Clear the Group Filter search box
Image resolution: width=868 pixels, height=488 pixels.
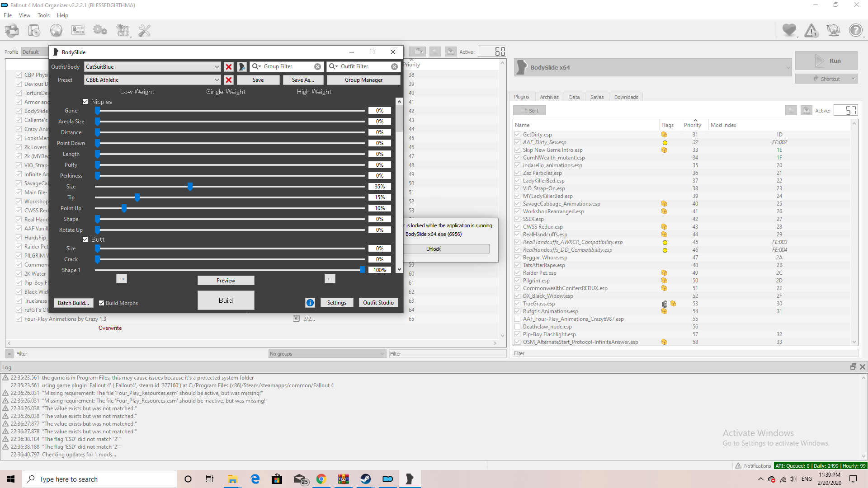pyautogui.click(x=318, y=66)
